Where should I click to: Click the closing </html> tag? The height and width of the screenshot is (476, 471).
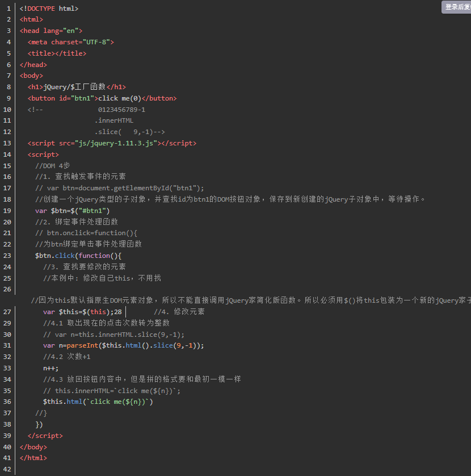33,458
